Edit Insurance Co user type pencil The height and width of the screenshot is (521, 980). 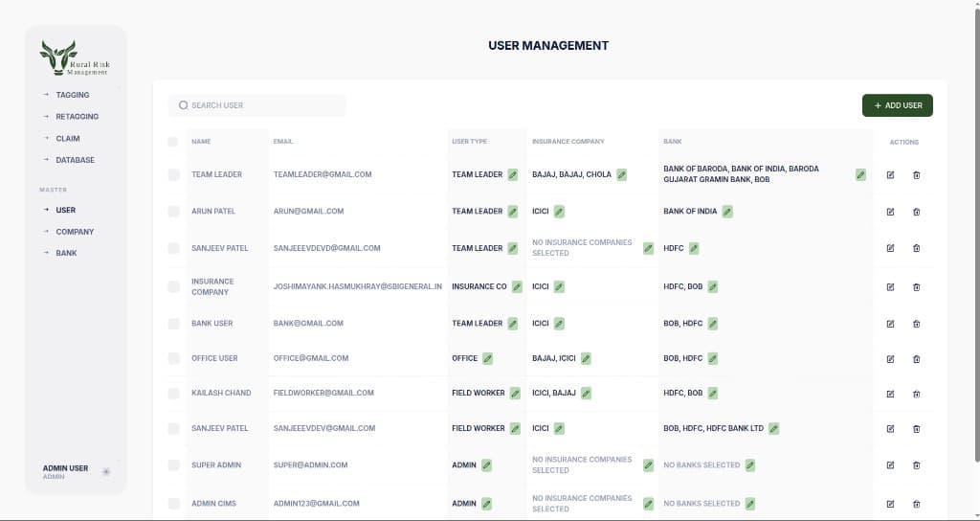[517, 286]
